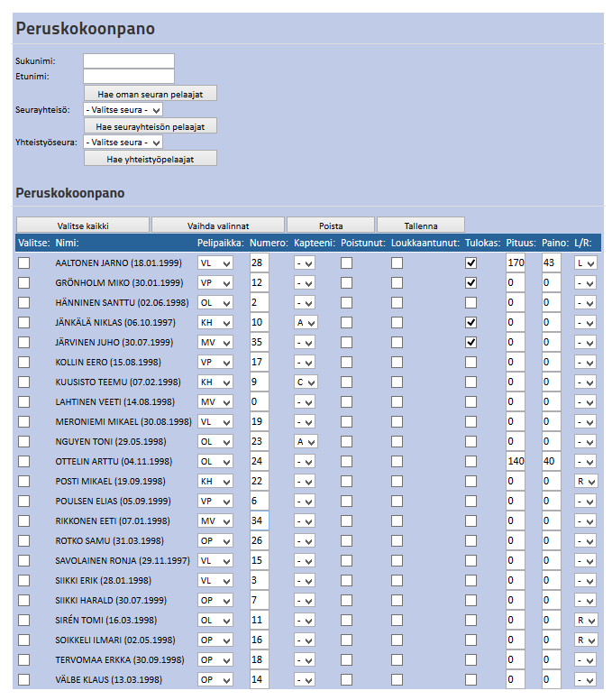Screen dimensions: 612x700
Task: Check Poistunut for NGUYEN TONI
Action: pos(347,441)
